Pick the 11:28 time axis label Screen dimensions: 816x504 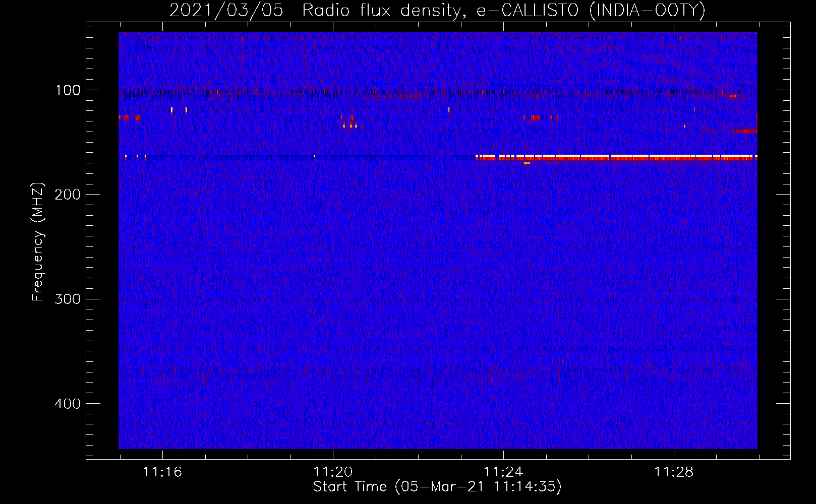[x=674, y=472]
